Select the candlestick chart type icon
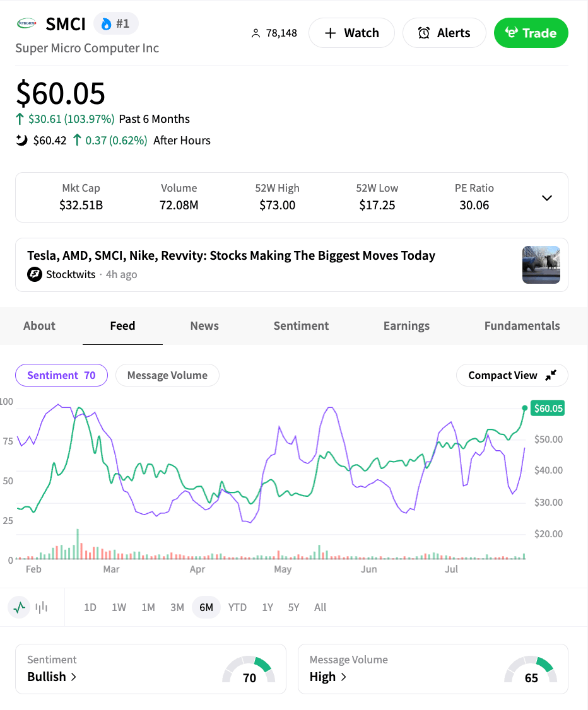The height and width of the screenshot is (710, 588). click(x=41, y=607)
